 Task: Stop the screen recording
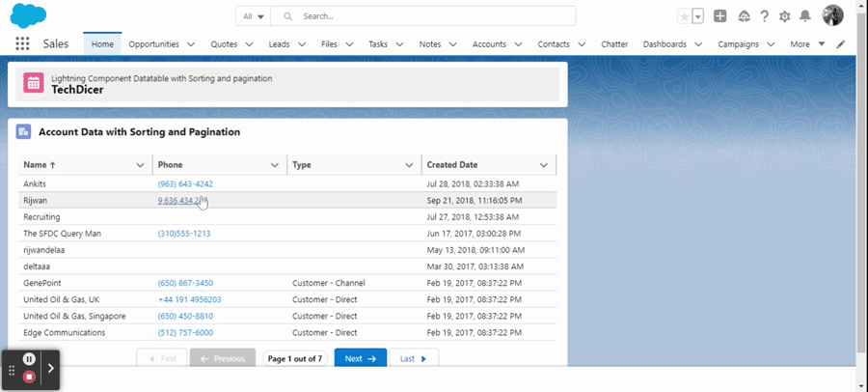pos(29,377)
